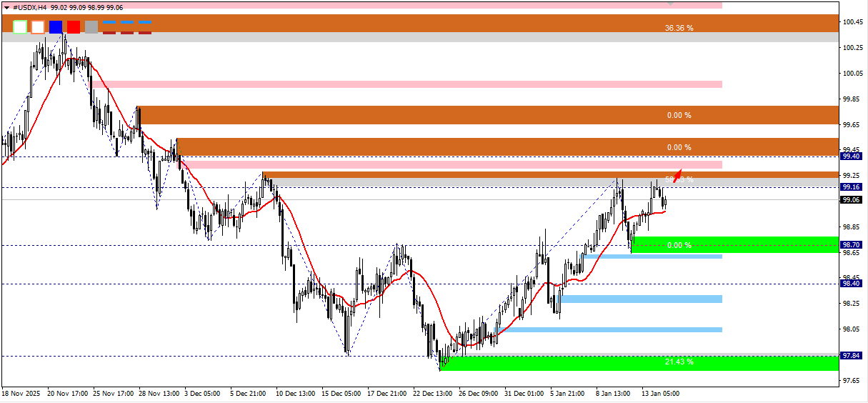Image resolution: width=868 pixels, height=403 pixels.
Task: Click the leftmost dark red dash button
Action: [x=109, y=31]
